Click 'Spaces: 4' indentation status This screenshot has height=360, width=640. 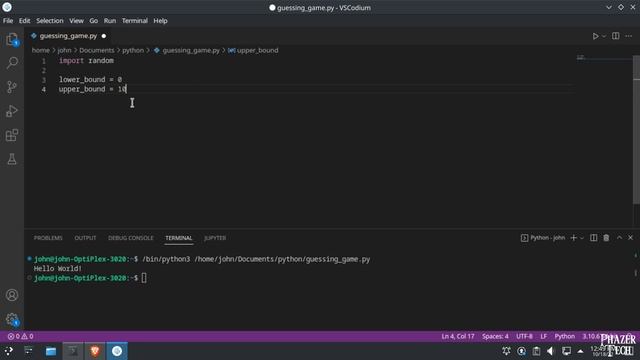click(x=495, y=336)
